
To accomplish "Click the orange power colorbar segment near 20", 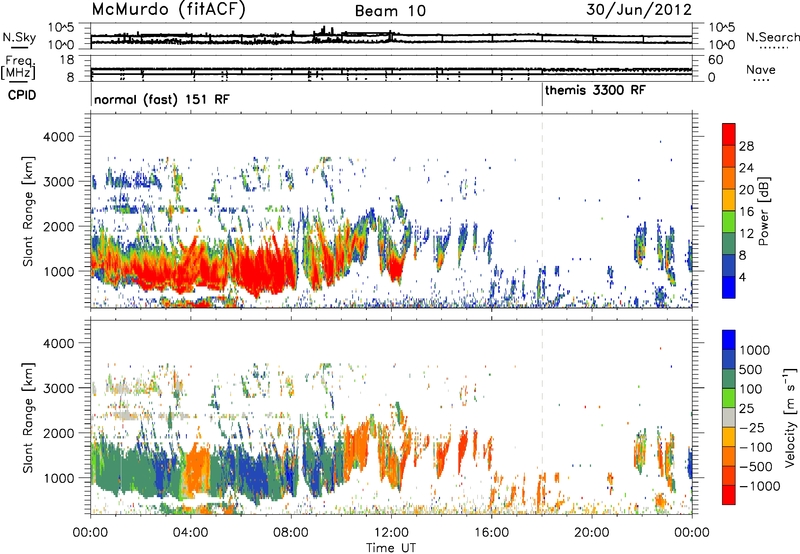I will pyautogui.click(x=729, y=178).
